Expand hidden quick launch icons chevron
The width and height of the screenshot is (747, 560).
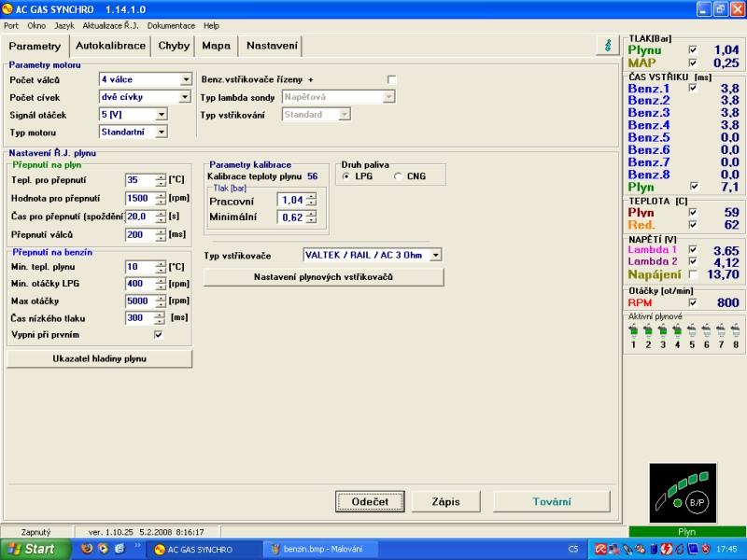click(x=137, y=545)
